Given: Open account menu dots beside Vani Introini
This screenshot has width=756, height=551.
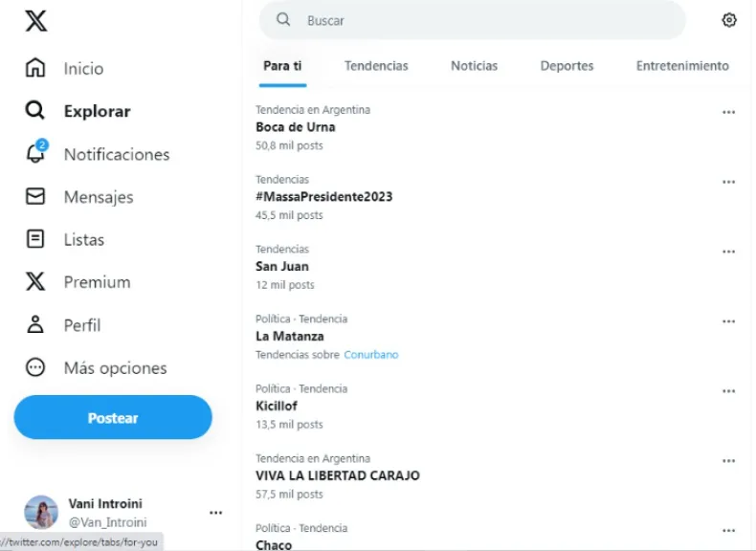Looking at the screenshot, I should (216, 513).
